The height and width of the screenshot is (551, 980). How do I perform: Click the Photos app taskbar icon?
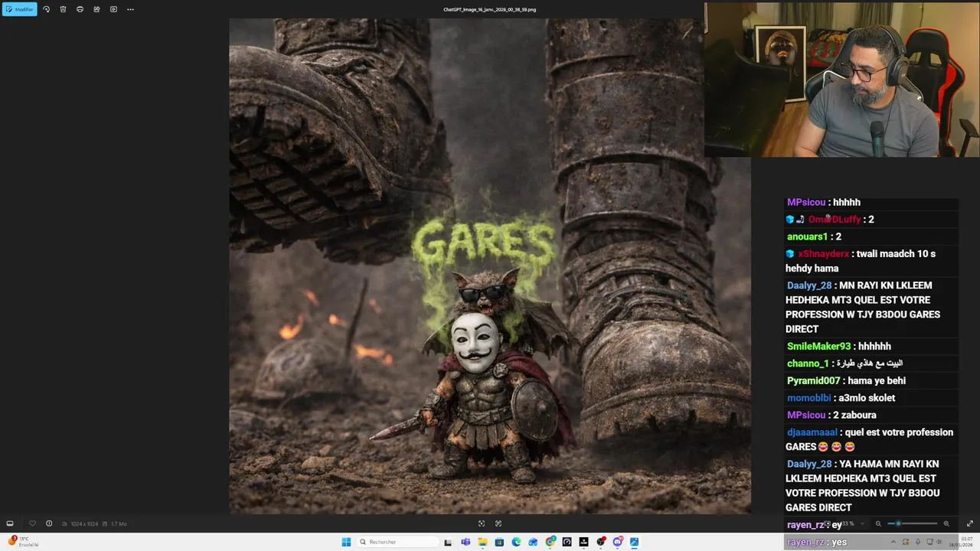pos(634,542)
